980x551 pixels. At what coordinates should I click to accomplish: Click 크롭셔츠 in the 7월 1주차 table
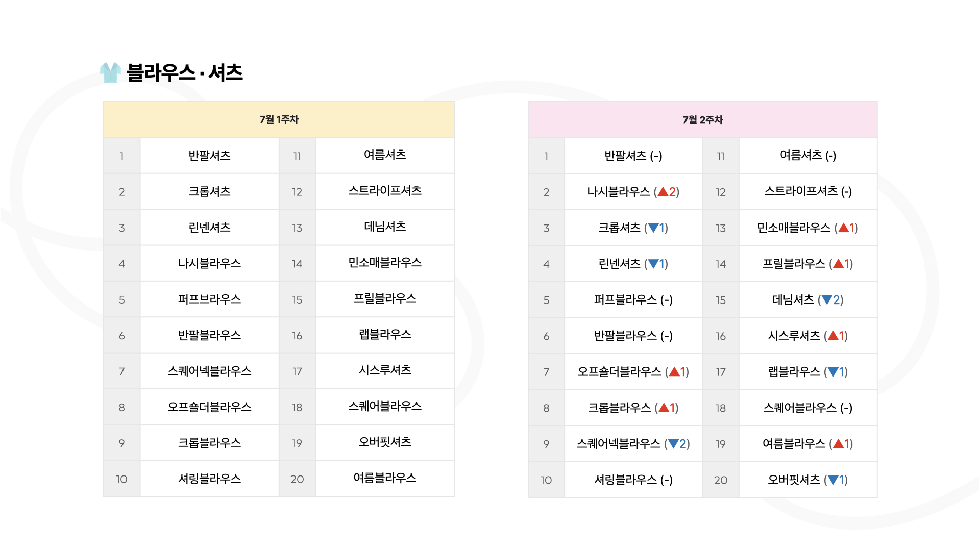pos(209,191)
